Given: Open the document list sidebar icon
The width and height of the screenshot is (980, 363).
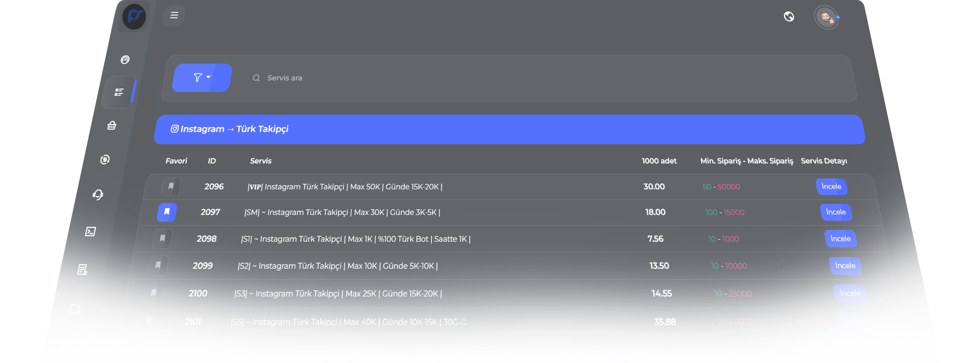Looking at the screenshot, I should [x=82, y=269].
